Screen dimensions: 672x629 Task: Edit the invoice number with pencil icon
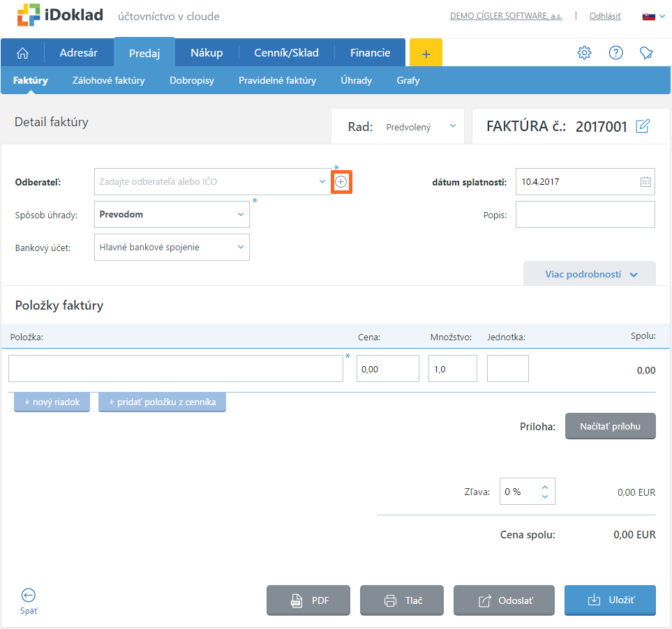coord(643,126)
